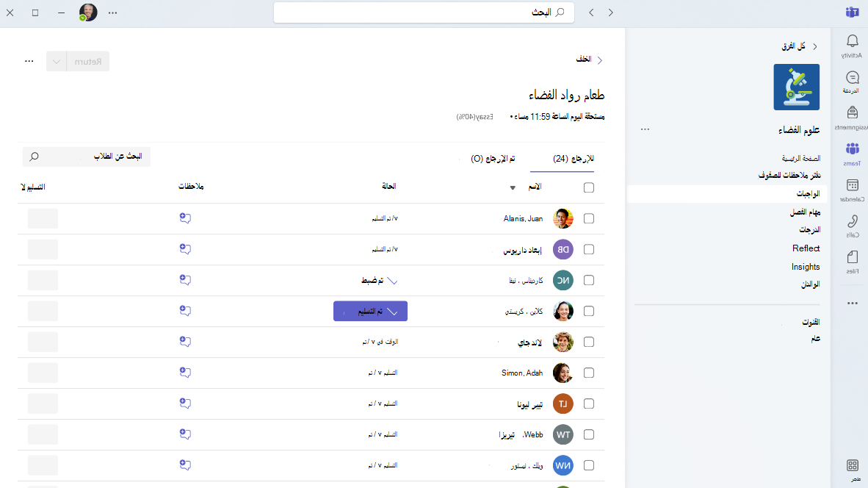Open the Apps store icon
This screenshot has height=488, width=868.
[x=853, y=465]
